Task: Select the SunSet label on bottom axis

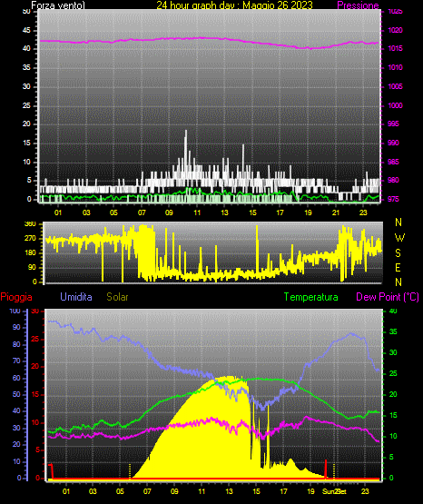Action: coord(334,491)
